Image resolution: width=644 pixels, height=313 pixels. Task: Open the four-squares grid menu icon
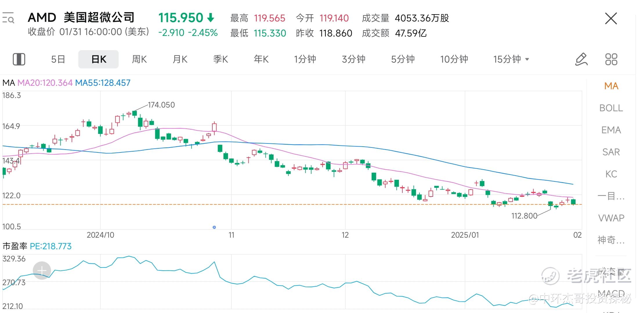(x=611, y=59)
